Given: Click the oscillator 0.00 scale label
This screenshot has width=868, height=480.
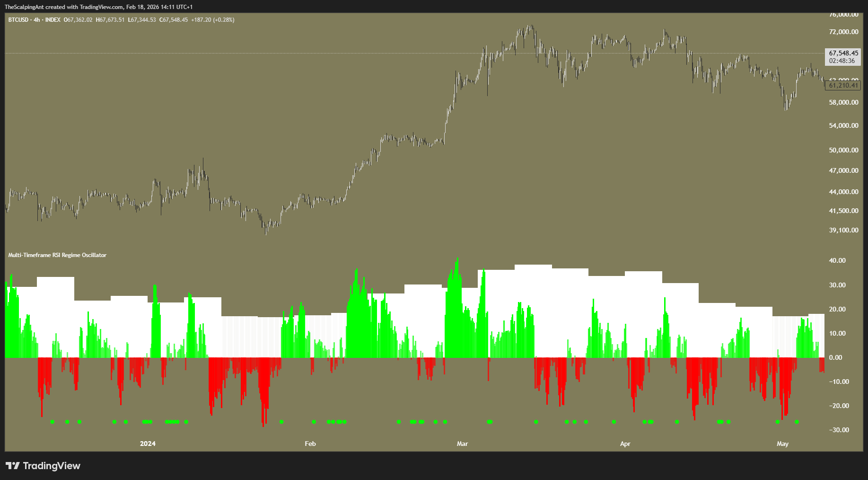Looking at the screenshot, I should click(x=836, y=358).
